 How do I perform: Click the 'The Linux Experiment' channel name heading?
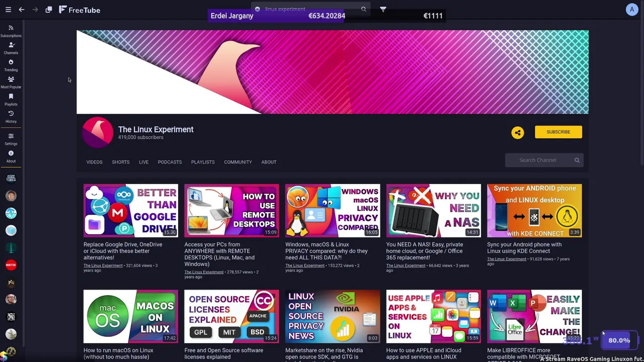tap(155, 129)
